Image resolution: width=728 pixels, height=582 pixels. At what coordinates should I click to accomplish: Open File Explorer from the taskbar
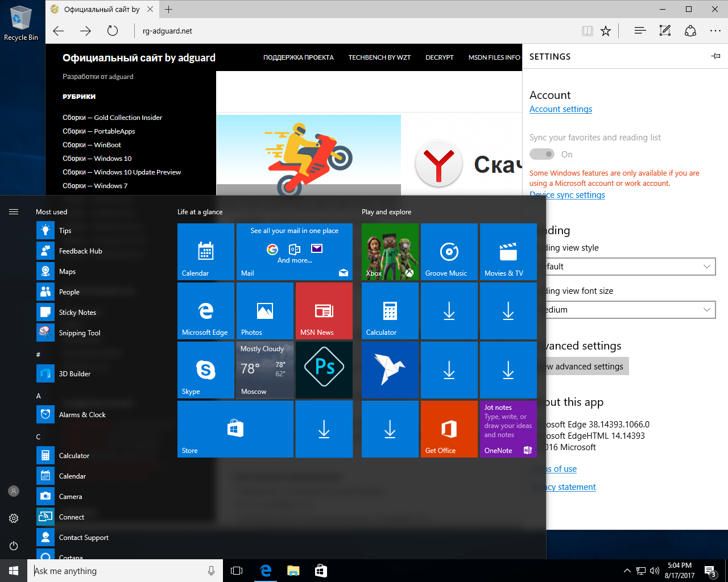coord(293,571)
